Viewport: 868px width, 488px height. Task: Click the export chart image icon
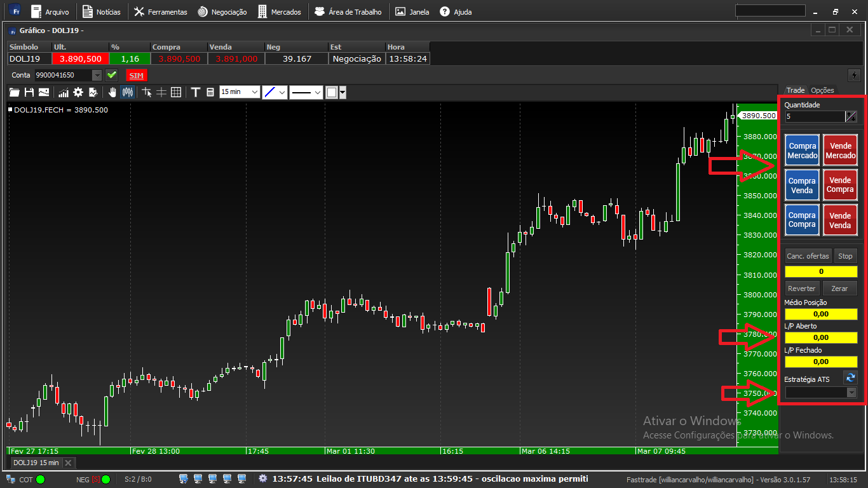pos(44,92)
